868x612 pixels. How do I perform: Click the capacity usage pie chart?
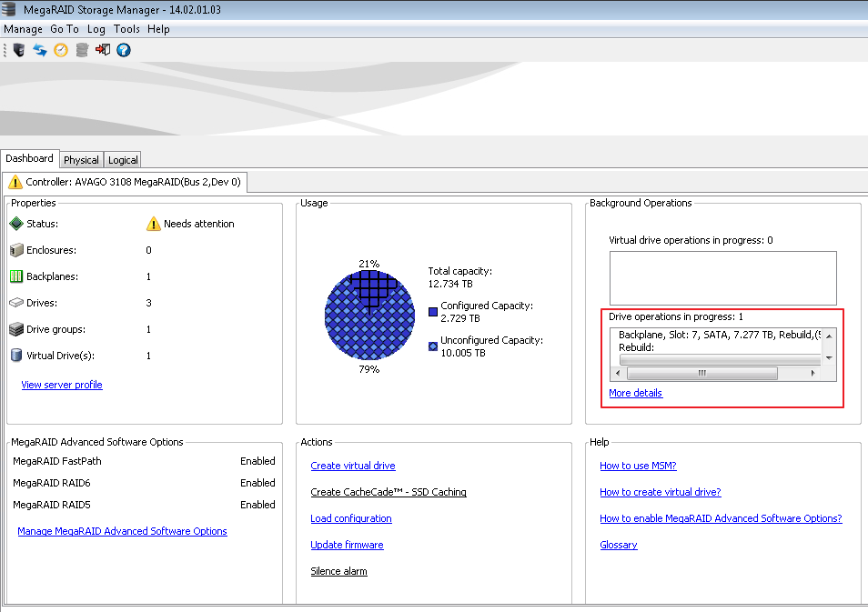tap(369, 316)
